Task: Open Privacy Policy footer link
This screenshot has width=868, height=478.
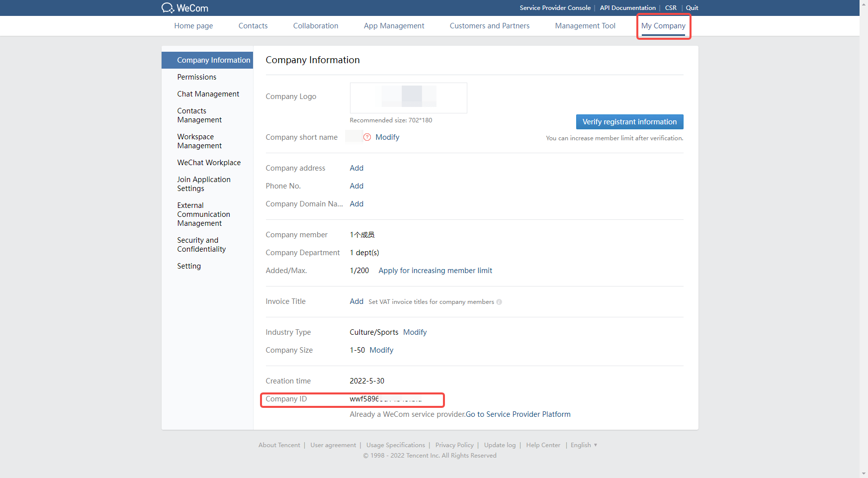Action: pyautogui.click(x=454, y=445)
